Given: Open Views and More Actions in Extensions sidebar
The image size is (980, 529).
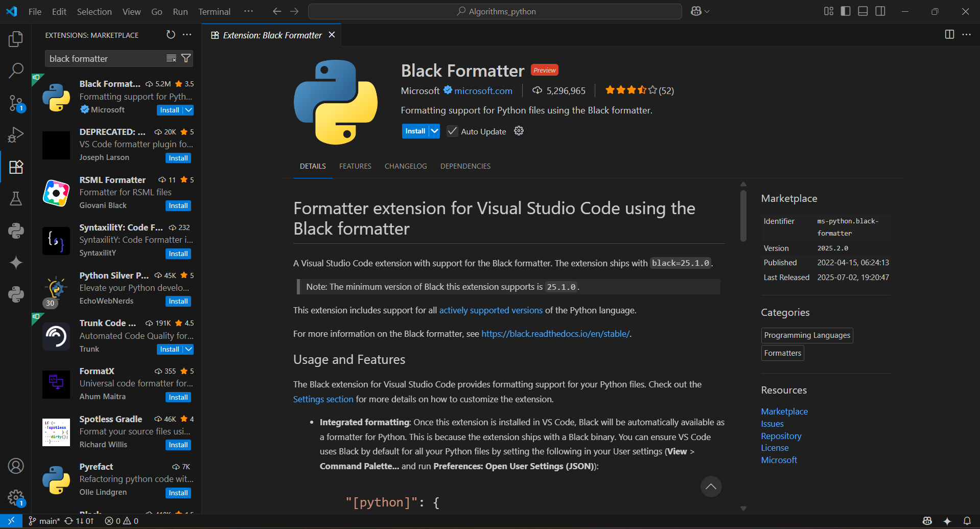Looking at the screenshot, I should (x=187, y=35).
